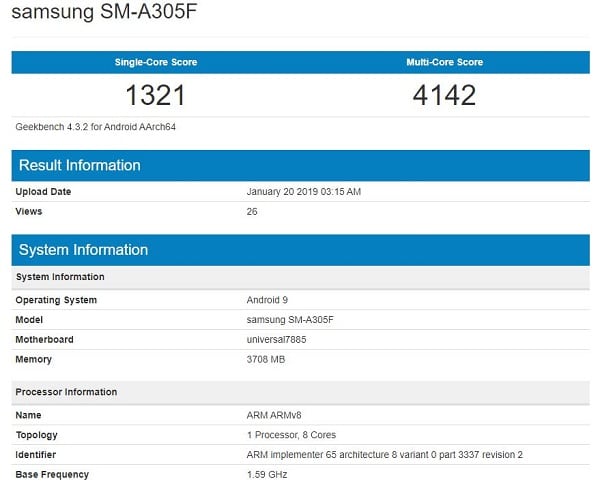Image resolution: width=600 pixels, height=490 pixels.
Task: Click the Name label
Action: 28,415
